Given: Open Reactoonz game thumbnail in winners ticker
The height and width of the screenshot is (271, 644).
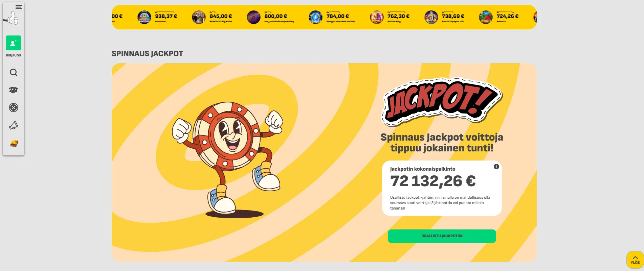Looking at the screenshot, I should coord(144,17).
